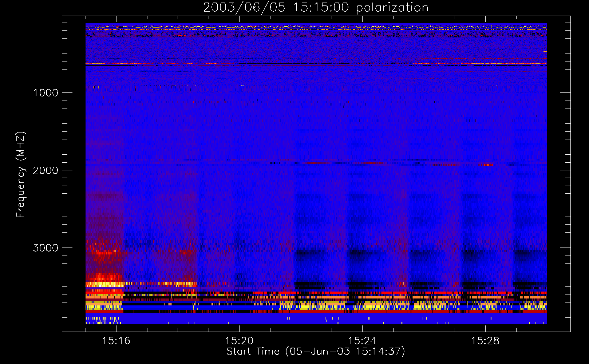
Task: Click the 'Start Time (05-Jun-03 15:14:37)' axis title
Action: (316, 352)
